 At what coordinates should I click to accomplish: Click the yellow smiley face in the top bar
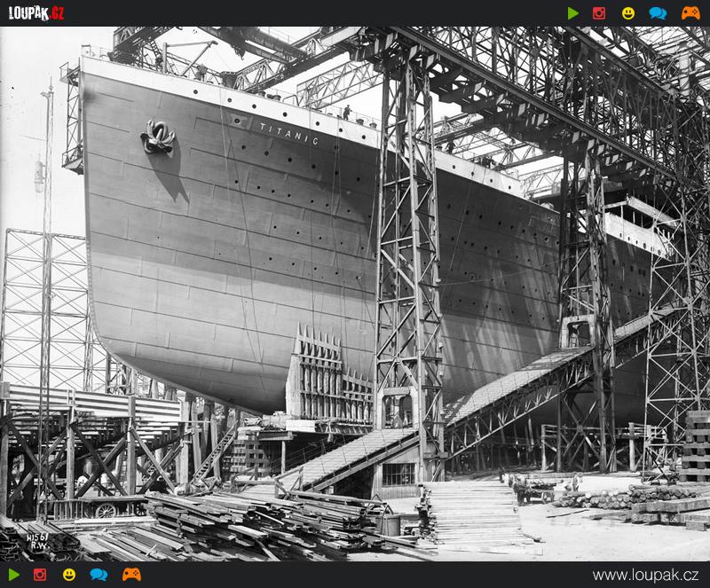[628, 13]
